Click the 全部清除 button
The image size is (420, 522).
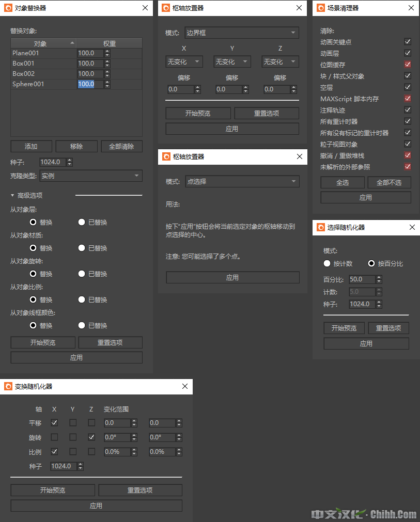click(121, 146)
